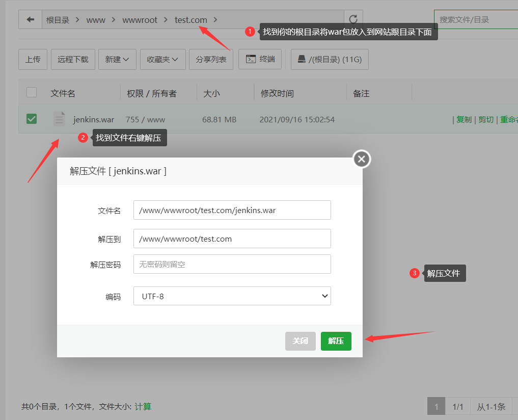This screenshot has height=420, width=518.
Task: Click the 复制 link for jenkins.war
Action: [x=464, y=119]
